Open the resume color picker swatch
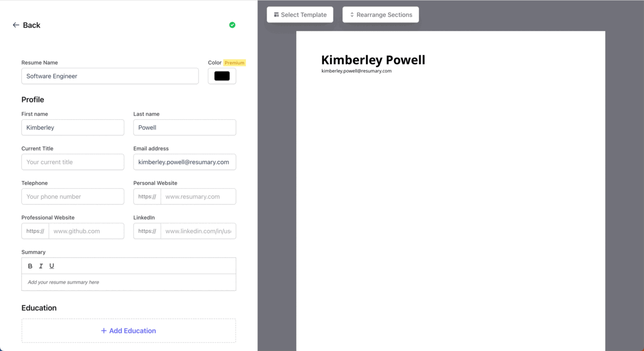The width and height of the screenshot is (644, 351). tap(222, 76)
